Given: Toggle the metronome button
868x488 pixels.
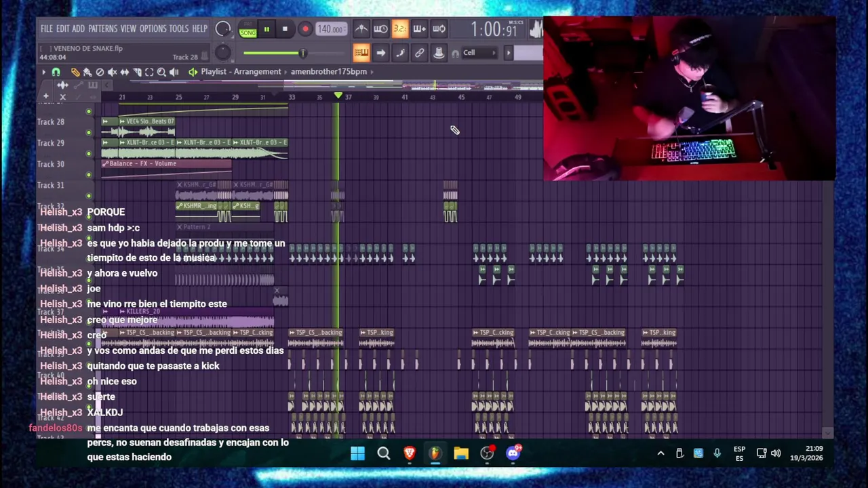Looking at the screenshot, I should coord(361,29).
